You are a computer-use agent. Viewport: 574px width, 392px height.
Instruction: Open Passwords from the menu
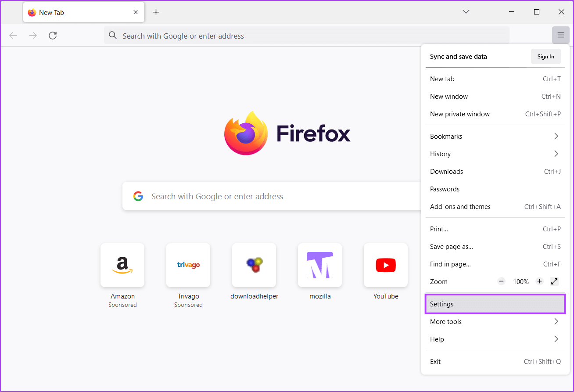(495, 189)
